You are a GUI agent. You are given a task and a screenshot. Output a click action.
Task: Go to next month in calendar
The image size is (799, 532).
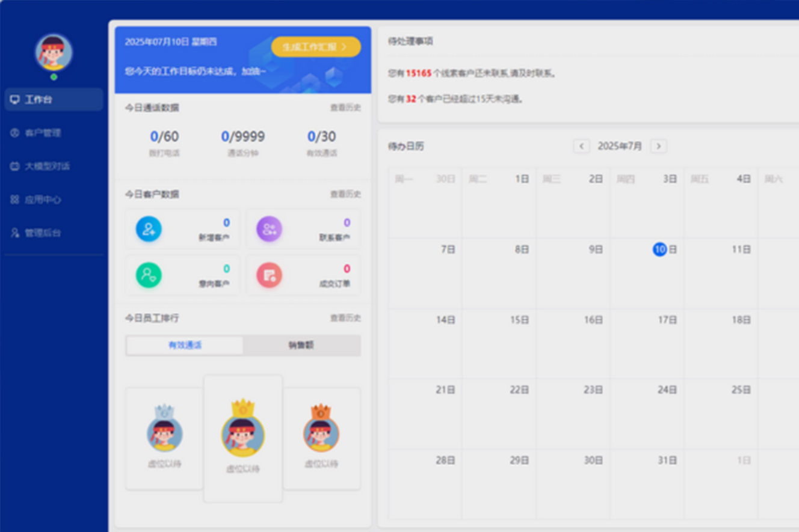click(659, 146)
